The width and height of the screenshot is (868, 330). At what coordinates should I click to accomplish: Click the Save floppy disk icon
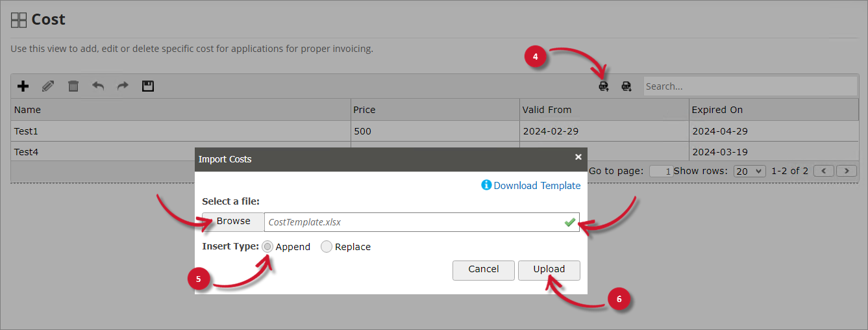coord(148,86)
